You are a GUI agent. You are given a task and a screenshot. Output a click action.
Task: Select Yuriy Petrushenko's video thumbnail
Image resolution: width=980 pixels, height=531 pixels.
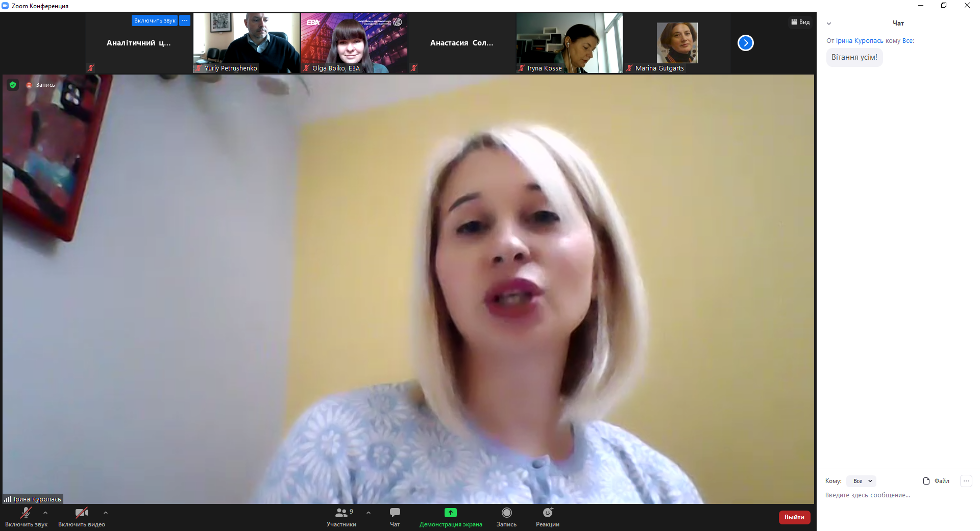point(247,43)
